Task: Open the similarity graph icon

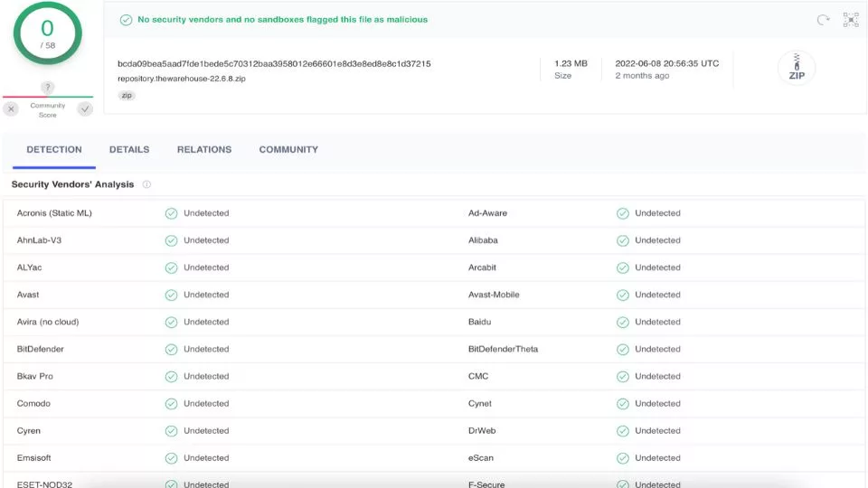Action: point(851,20)
